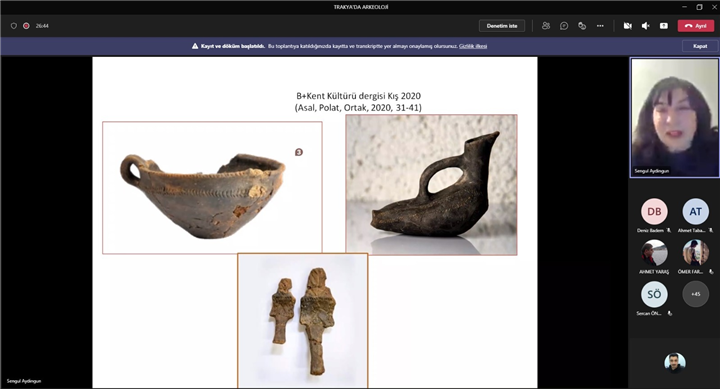The image size is (720, 389).
Task: Open the participants list icon
Action: 546,26
